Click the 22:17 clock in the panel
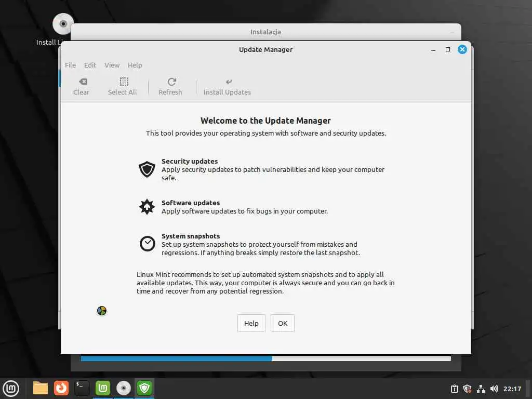Viewport: 532px width, 399px height. pyautogui.click(x=512, y=389)
